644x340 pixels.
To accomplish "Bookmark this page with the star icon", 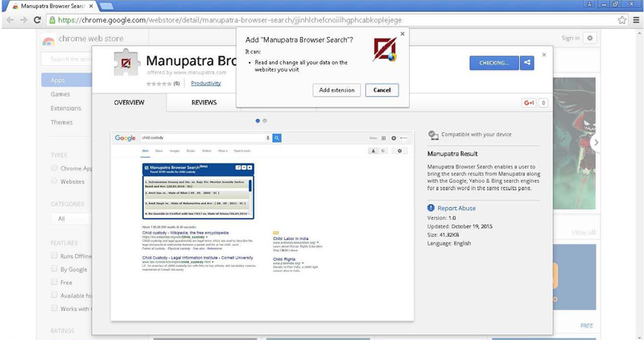I will pos(622,19).
